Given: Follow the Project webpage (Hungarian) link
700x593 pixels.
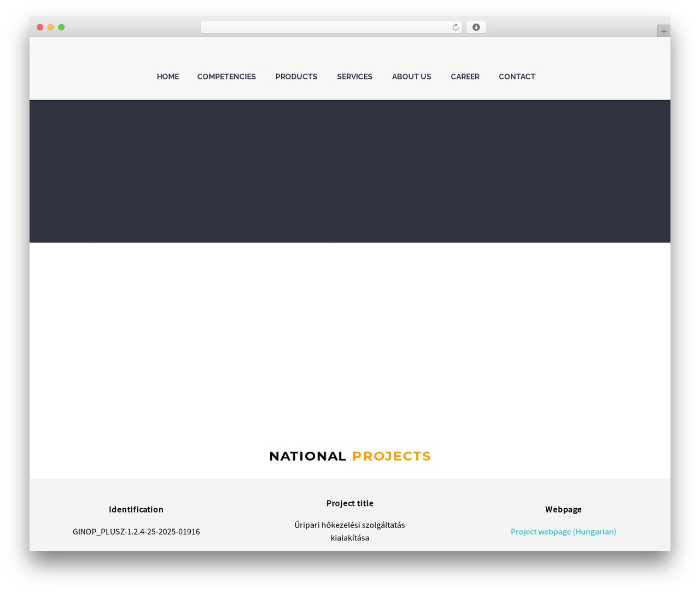Looking at the screenshot, I should pos(563,532).
